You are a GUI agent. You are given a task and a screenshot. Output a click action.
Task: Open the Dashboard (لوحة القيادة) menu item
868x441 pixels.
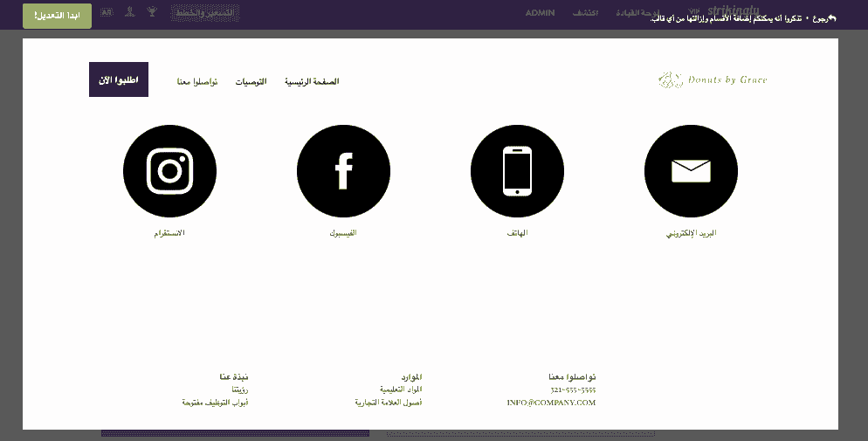(x=638, y=13)
